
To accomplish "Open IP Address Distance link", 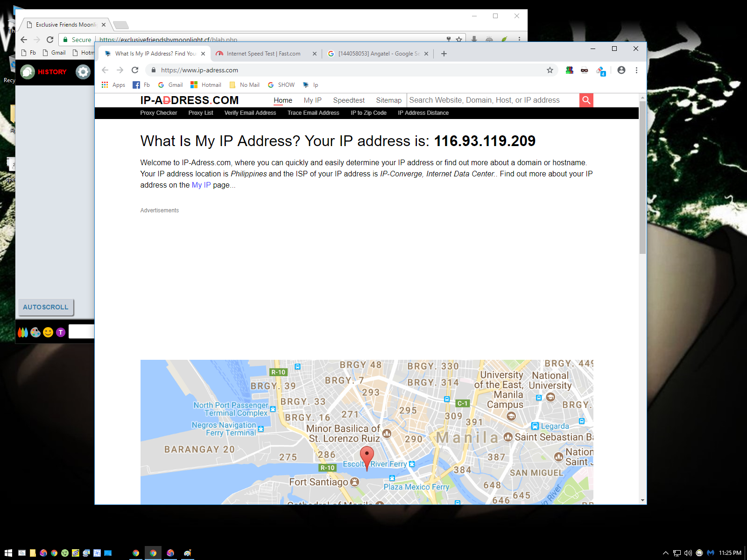I will click(x=423, y=113).
